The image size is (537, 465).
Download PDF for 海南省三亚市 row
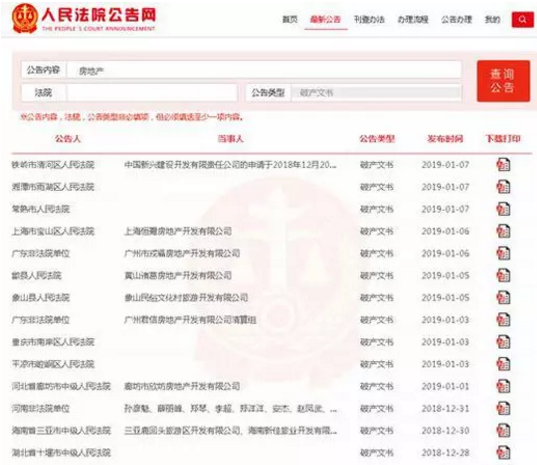[503, 430]
